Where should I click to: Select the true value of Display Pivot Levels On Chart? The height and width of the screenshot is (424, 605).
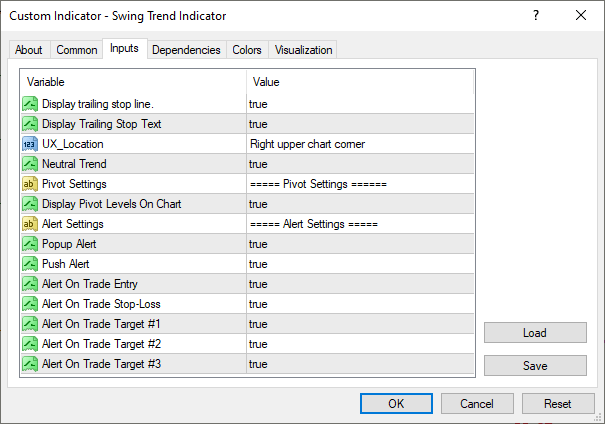(x=360, y=204)
